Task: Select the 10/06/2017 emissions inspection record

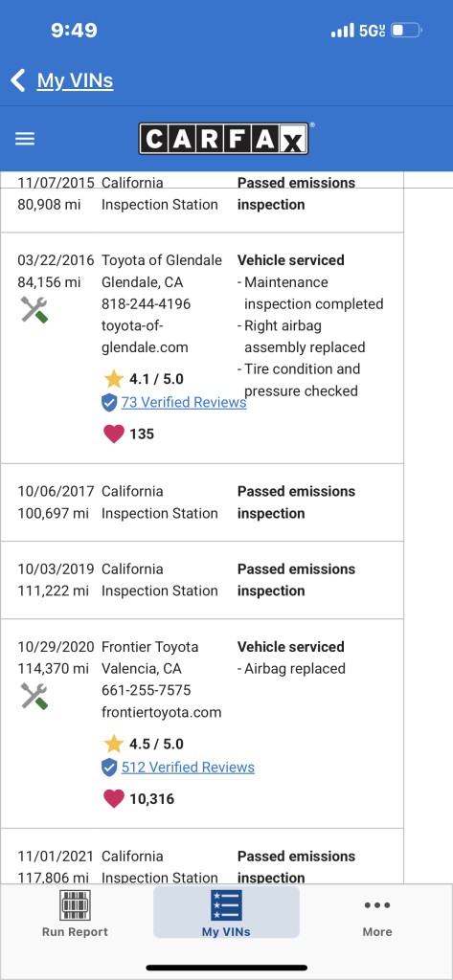Action: tap(201, 502)
